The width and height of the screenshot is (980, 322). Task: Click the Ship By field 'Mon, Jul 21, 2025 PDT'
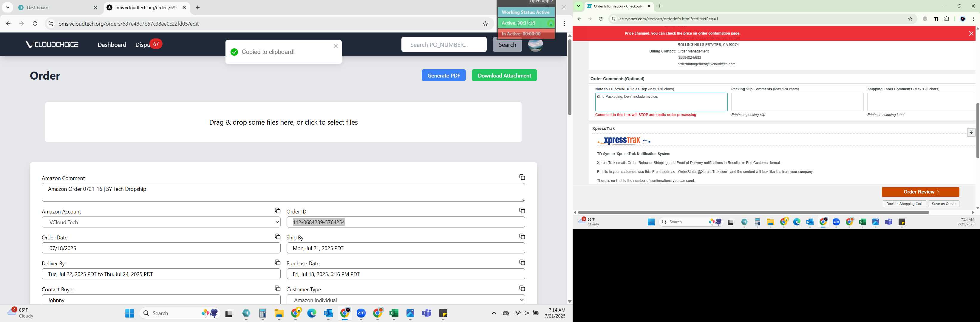point(406,248)
